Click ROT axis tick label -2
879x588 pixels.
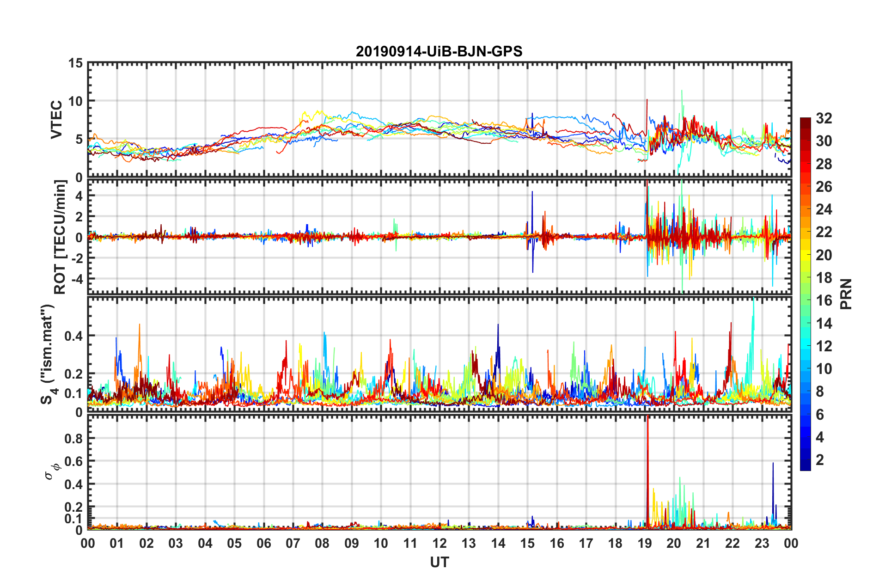click(77, 258)
